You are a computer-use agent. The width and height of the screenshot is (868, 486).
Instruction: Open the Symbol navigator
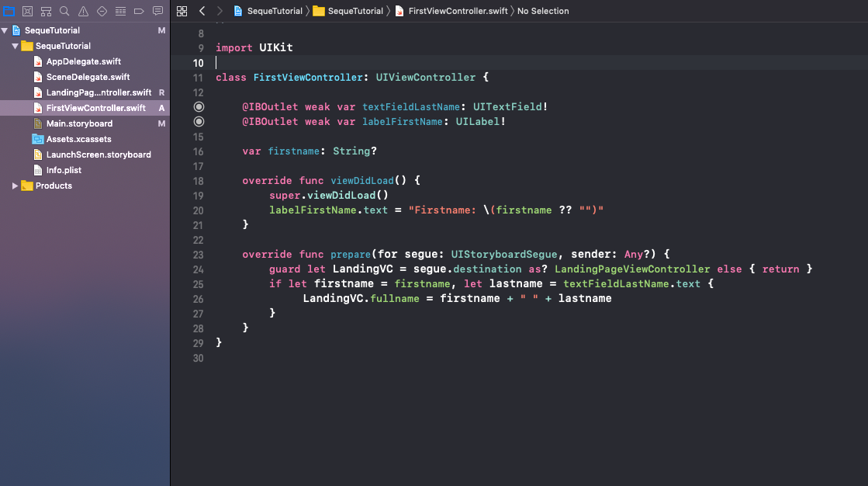point(46,11)
